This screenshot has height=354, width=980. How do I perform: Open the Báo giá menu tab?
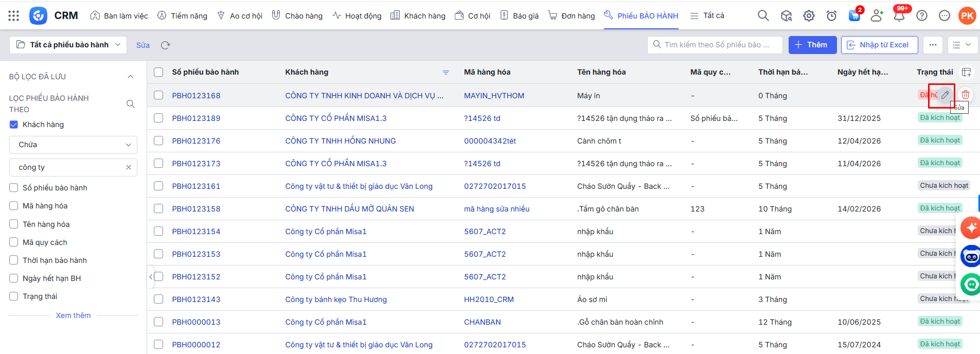tap(520, 16)
